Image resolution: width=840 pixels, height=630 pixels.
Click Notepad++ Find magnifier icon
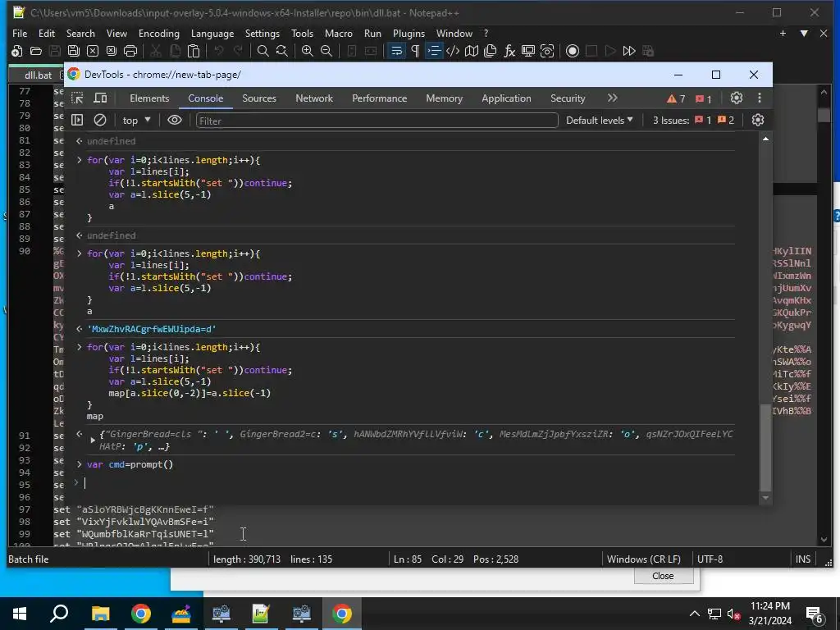(262, 51)
